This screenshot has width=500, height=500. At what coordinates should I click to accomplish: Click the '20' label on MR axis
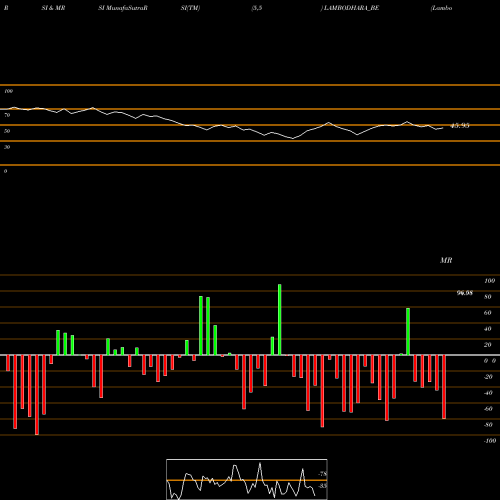[488, 345]
